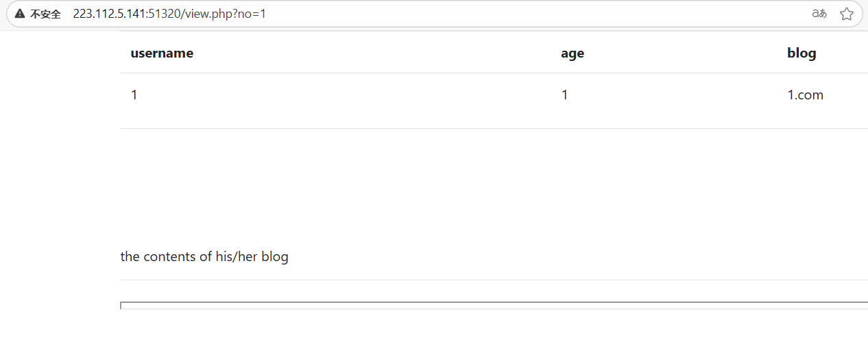
Task: Click the IP address portion of the URL
Action: pos(110,14)
